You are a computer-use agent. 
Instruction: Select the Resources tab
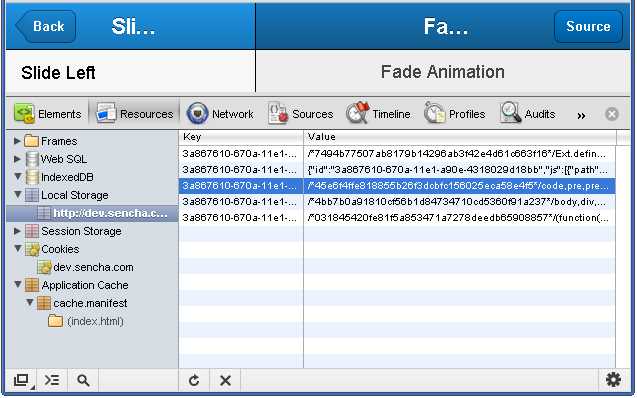pos(134,114)
